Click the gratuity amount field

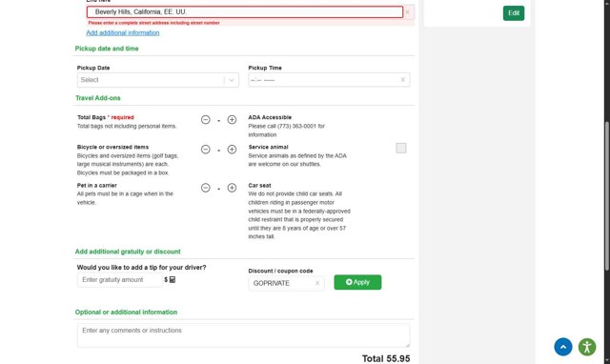pos(119,280)
